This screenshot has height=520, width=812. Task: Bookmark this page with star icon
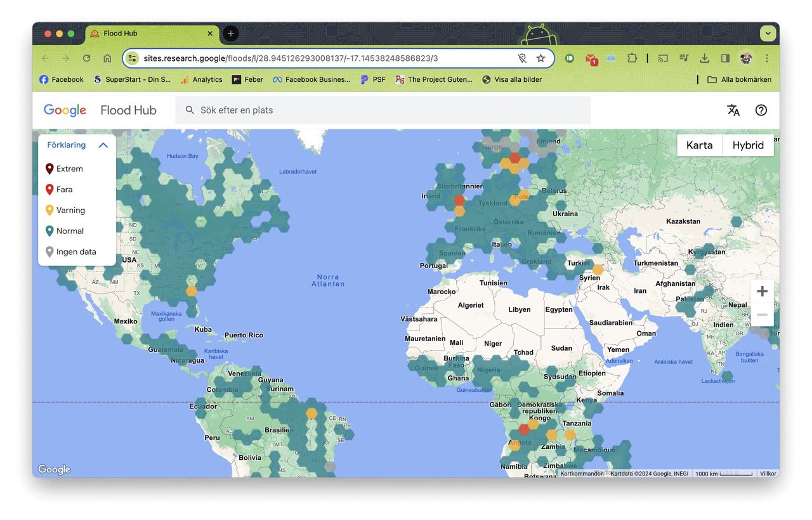pyautogui.click(x=540, y=58)
